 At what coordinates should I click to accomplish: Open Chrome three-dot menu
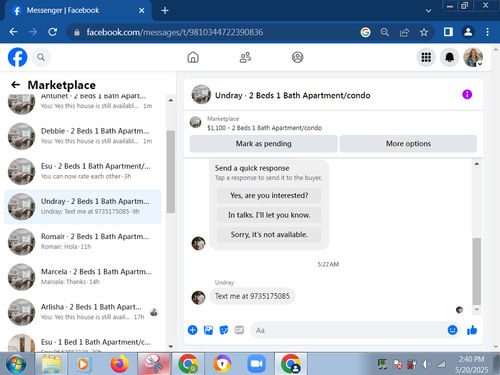pos(487,32)
